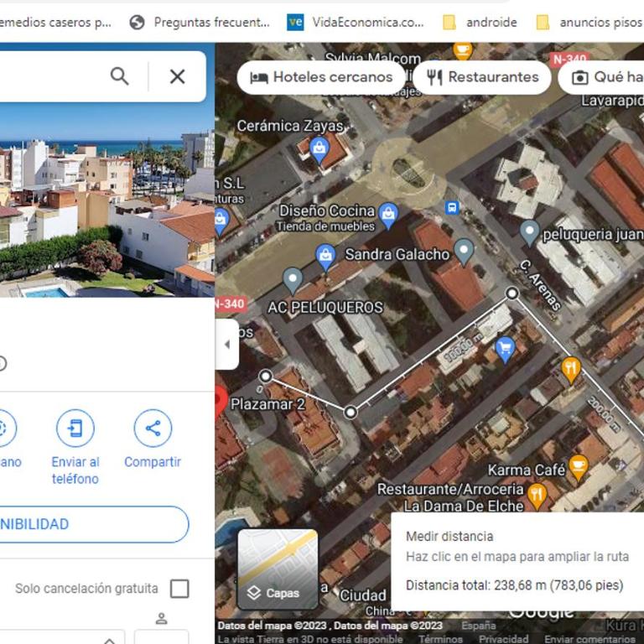
Task: Click the Medir distancia heading
Action: (449, 536)
